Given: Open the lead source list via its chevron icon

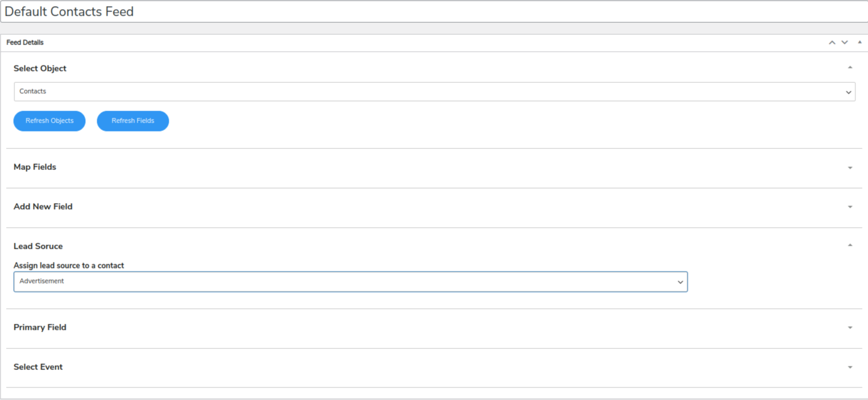Looking at the screenshot, I should (x=680, y=281).
